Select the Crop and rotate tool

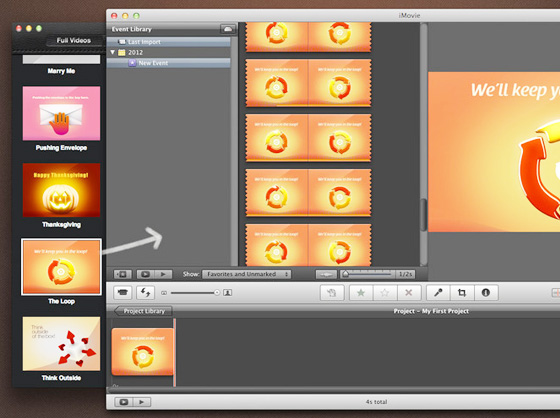462,293
